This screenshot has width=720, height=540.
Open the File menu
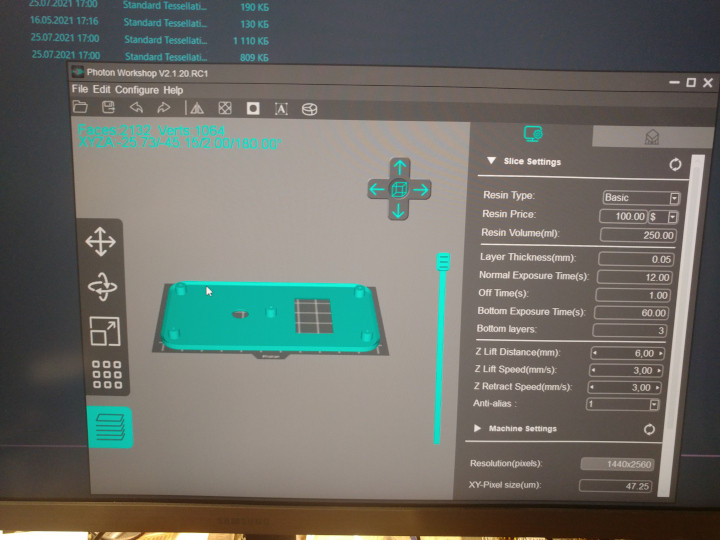[x=80, y=90]
